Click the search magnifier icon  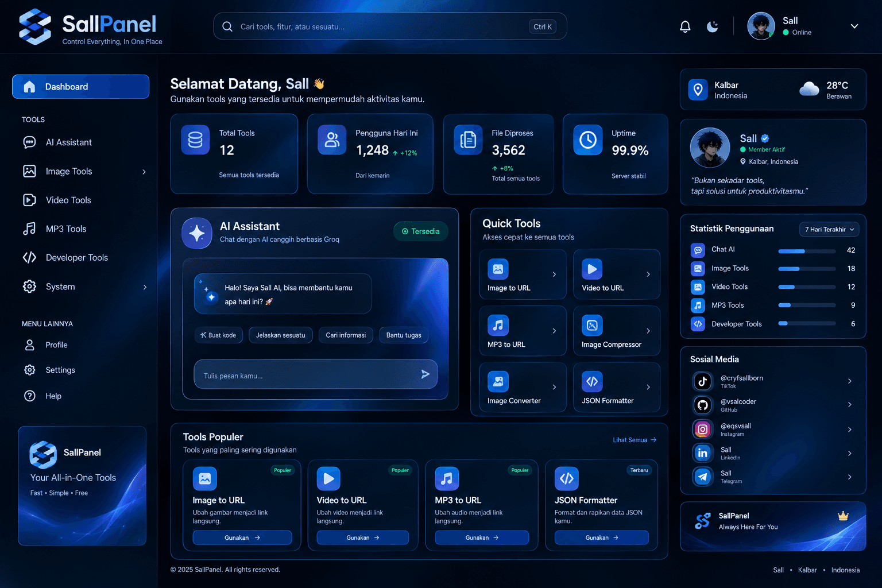[x=227, y=26]
